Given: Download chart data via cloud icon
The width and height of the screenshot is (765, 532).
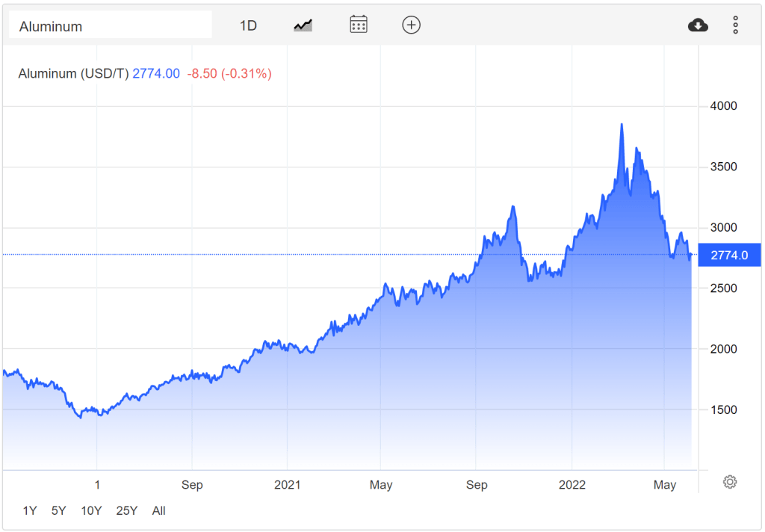Looking at the screenshot, I should click(x=698, y=25).
